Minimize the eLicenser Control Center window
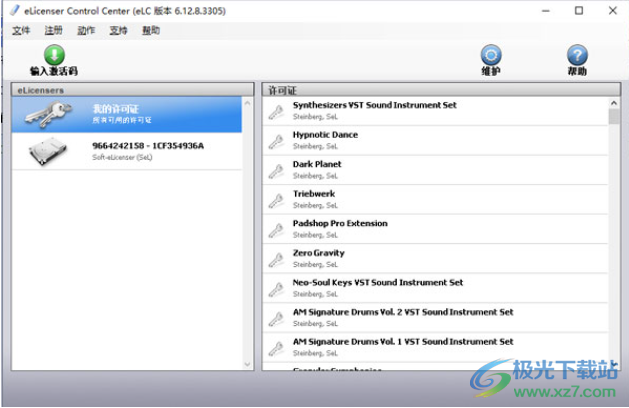The height and width of the screenshot is (408, 629). click(546, 11)
